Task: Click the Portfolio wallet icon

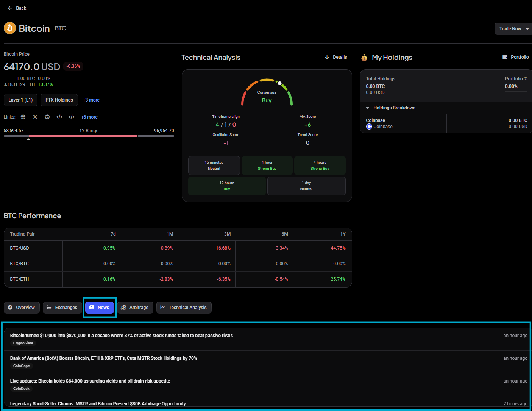Action: click(x=505, y=57)
